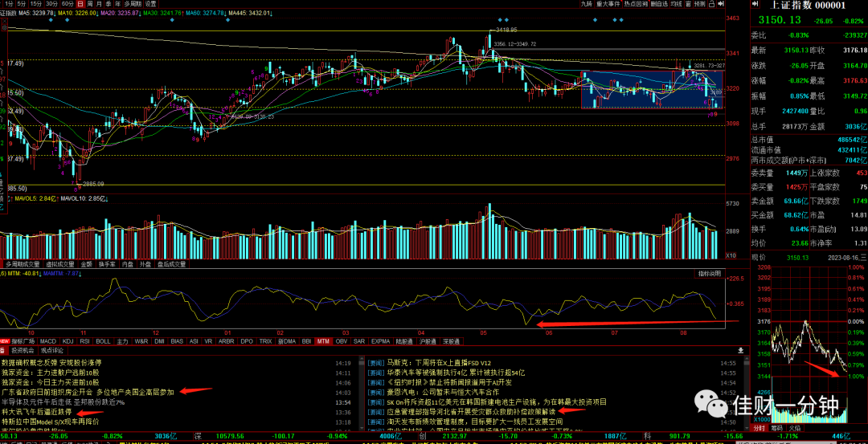Select the arrow icon beside 上证指数 title
Image resolution: width=868 pixels, height=444 pixels.
755,4
